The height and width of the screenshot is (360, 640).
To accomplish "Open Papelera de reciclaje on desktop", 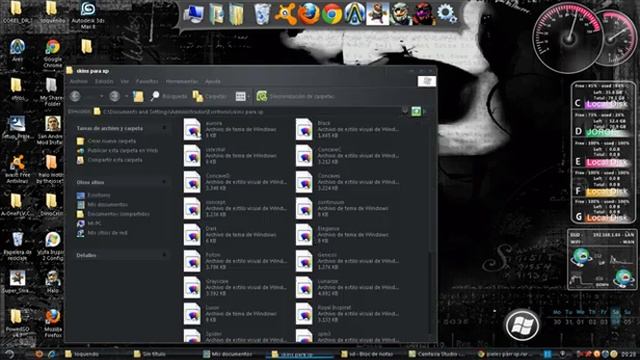I will click(17, 246).
